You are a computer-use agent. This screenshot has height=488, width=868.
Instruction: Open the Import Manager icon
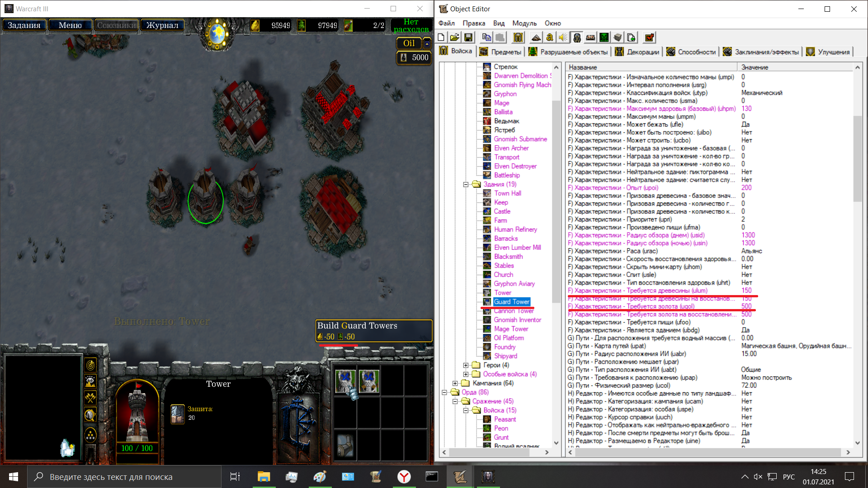coord(631,38)
